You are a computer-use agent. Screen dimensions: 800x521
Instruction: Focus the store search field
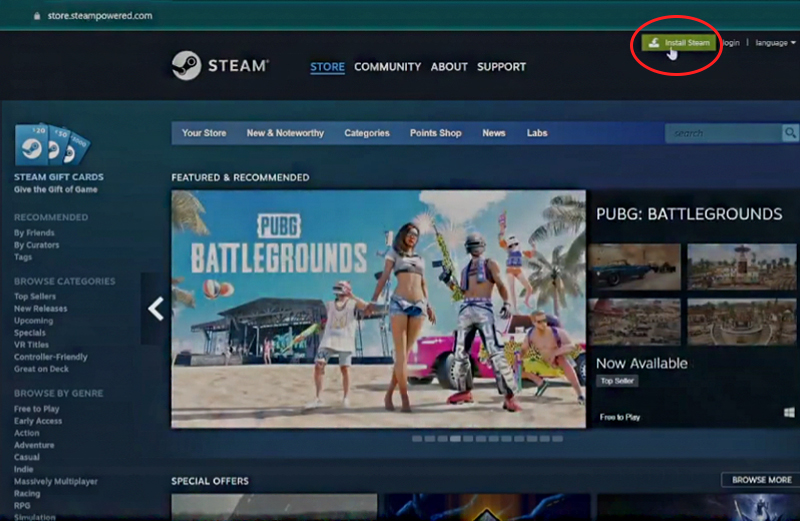[723, 133]
